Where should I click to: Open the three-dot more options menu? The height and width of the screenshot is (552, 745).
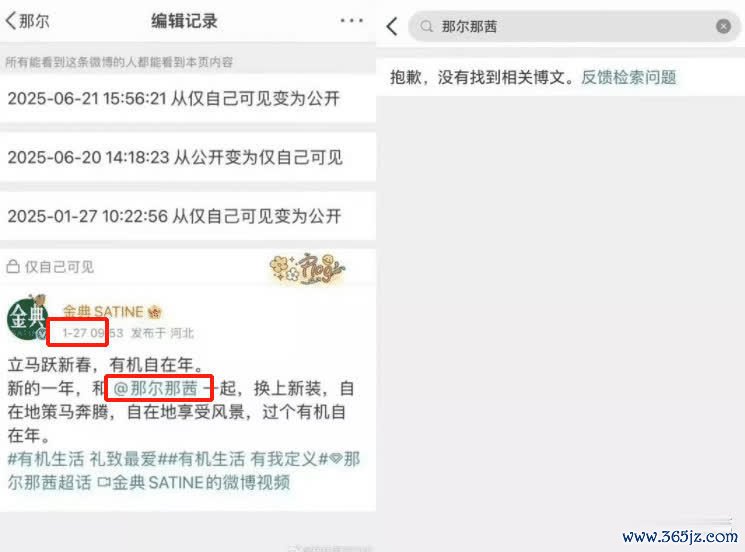tap(352, 20)
